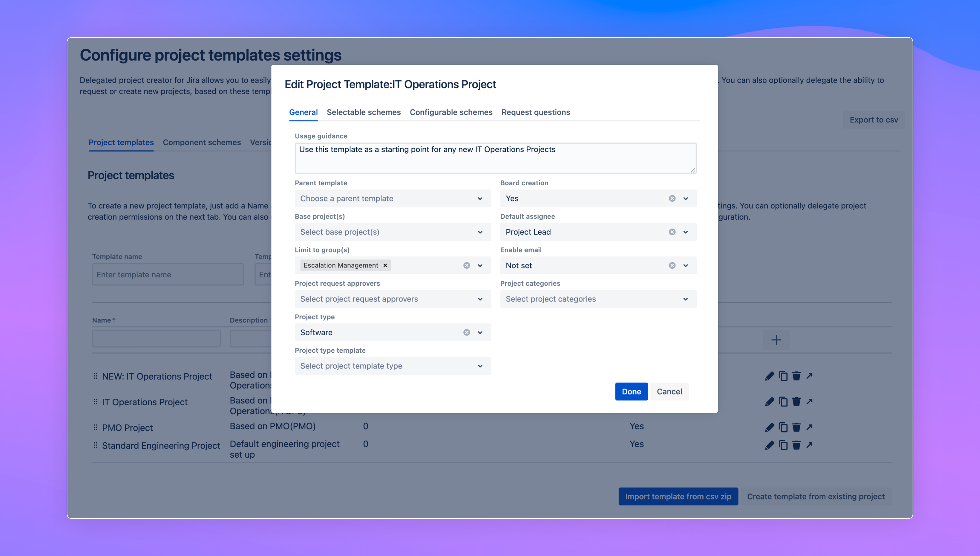Cancel the Edit Project Template dialog
The width and height of the screenshot is (980, 556).
pyautogui.click(x=669, y=391)
